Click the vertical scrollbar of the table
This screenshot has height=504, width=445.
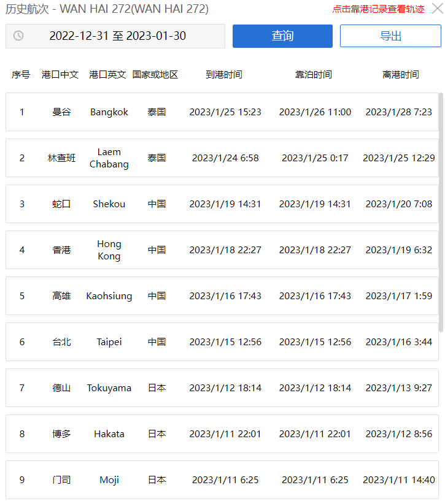tap(441, 208)
